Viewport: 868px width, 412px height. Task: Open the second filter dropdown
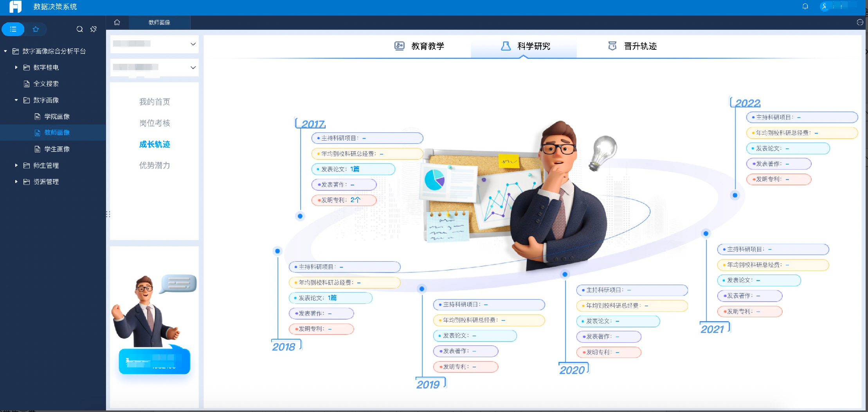pyautogui.click(x=154, y=67)
